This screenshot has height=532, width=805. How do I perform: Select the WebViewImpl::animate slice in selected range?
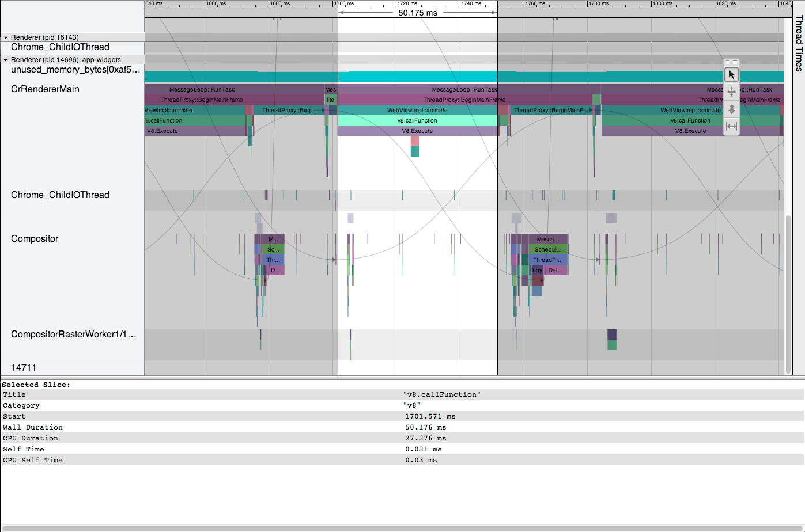pos(417,111)
